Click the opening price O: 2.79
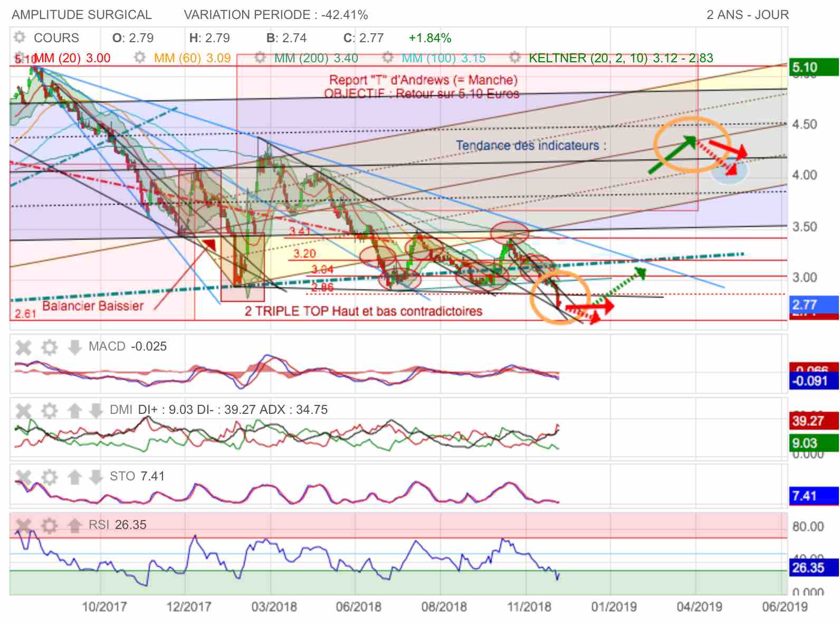The image size is (840, 624). [x=133, y=38]
